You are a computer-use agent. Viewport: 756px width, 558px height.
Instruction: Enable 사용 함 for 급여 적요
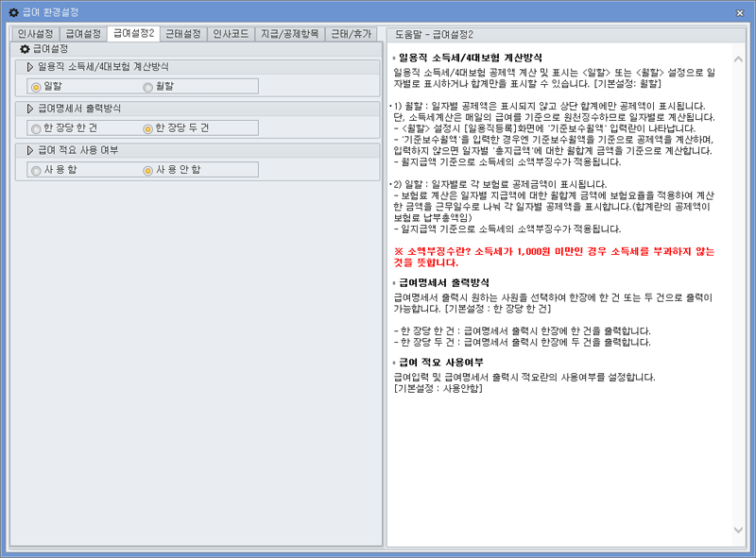35,172
